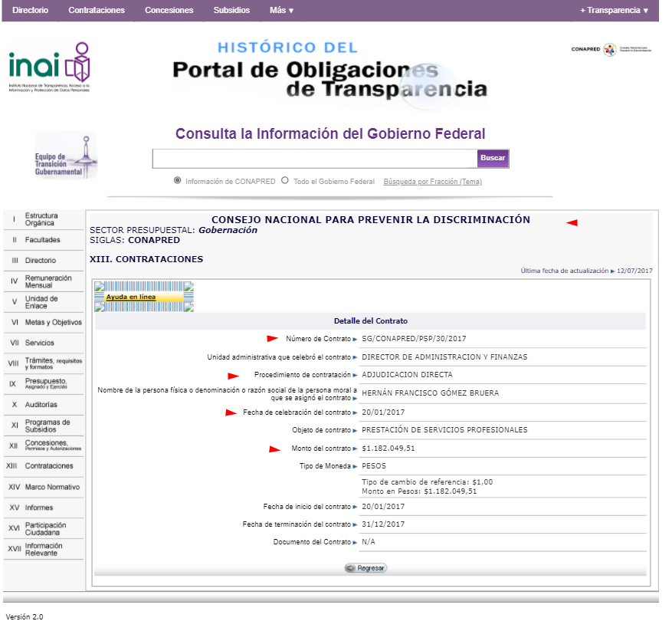This screenshot has width=672, height=631.
Task: Go to XVI Participación Ciudadana section
Action: click(x=43, y=528)
